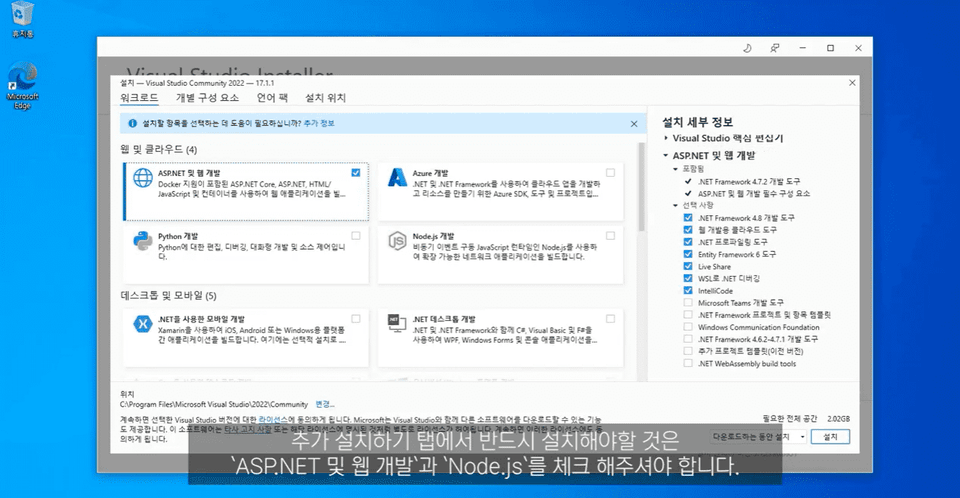
Task: Uncheck 웹 개발용 클라우드 도구 option
Action: pos(688,230)
